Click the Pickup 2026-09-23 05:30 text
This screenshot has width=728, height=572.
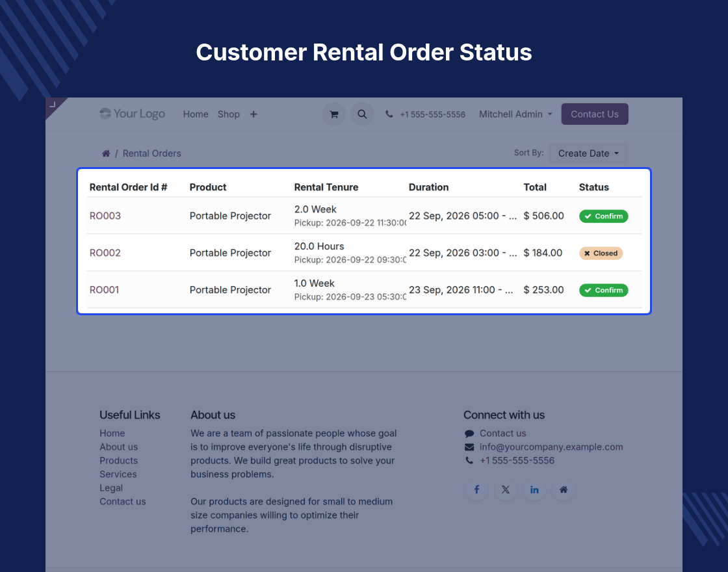coord(350,297)
